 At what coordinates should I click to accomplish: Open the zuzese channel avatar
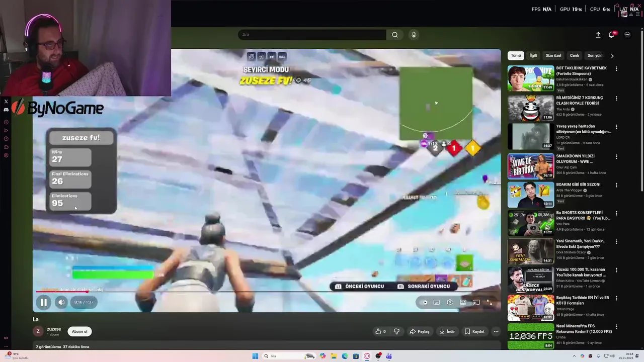click(38, 331)
